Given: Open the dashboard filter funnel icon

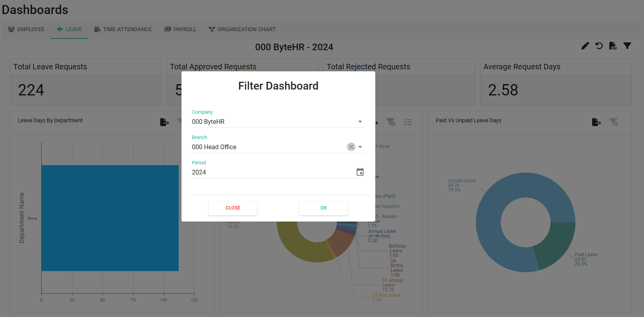Looking at the screenshot, I should click(627, 46).
